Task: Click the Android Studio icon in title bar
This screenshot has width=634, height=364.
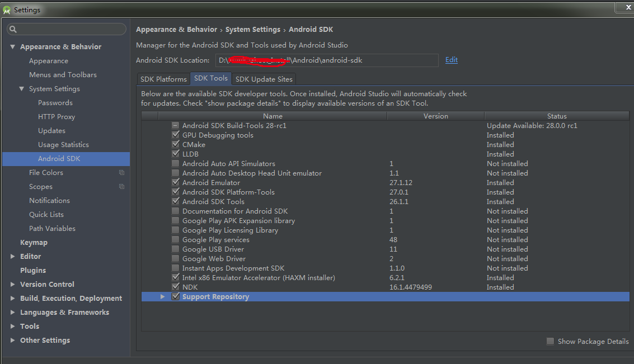Action: pyautogui.click(x=7, y=10)
